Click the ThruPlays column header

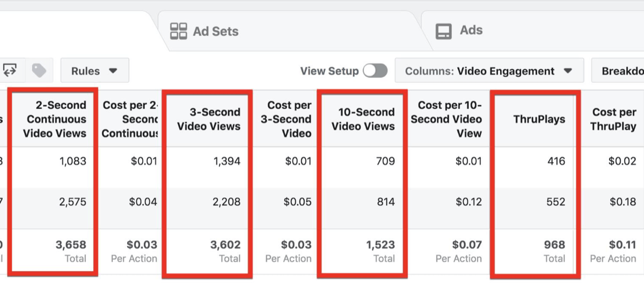[x=539, y=119]
